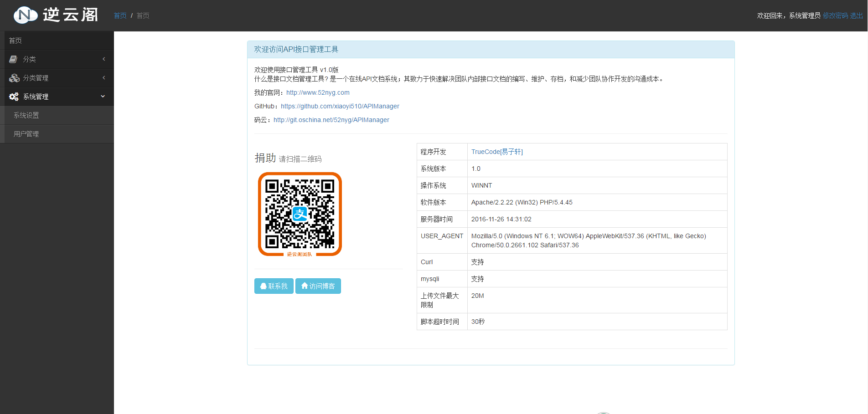Open the official site http://www.52nyg.com
This screenshot has width=868, height=414.
tap(317, 92)
